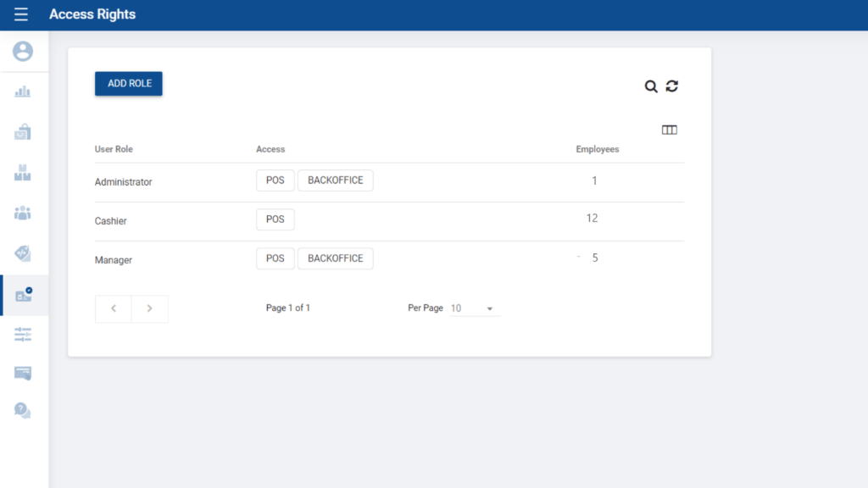Select the Administrator BACKOFFICE access tag
This screenshot has height=488, width=868.
(336, 180)
